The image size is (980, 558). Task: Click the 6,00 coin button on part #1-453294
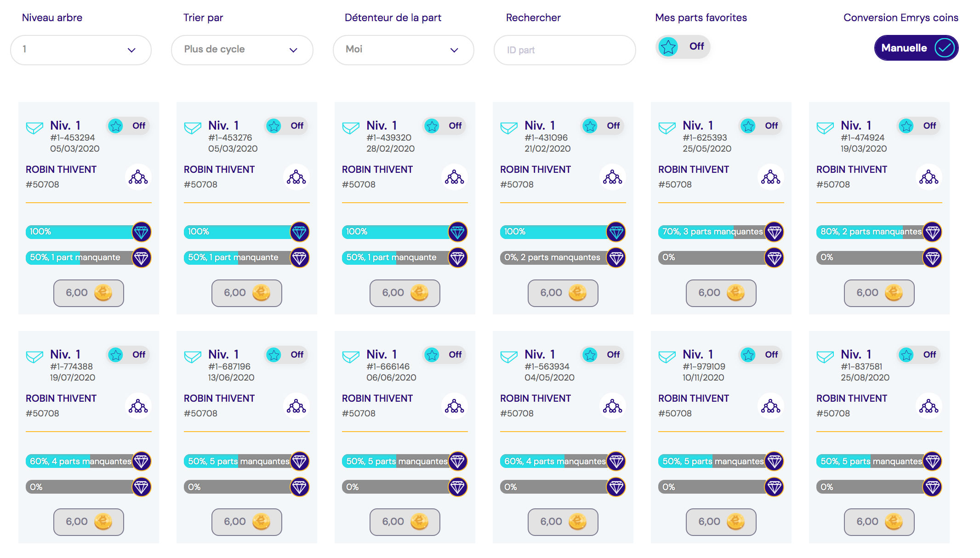[89, 293]
